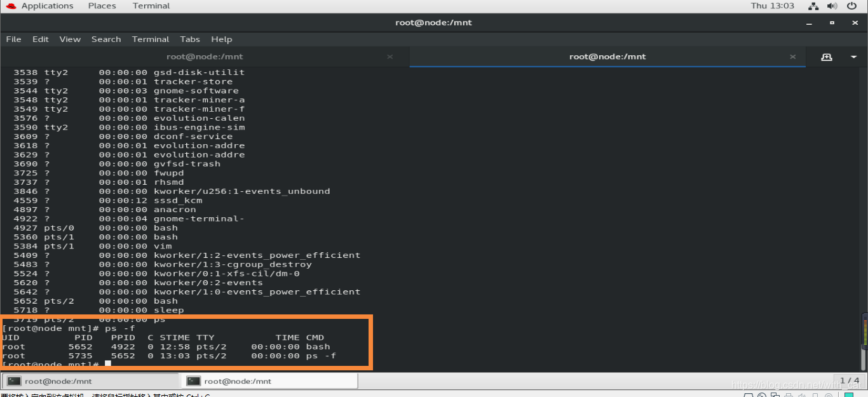This screenshot has width=868, height=397.
Task: Click the terminal window title root@node:/mnt
Action: (434, 23)
